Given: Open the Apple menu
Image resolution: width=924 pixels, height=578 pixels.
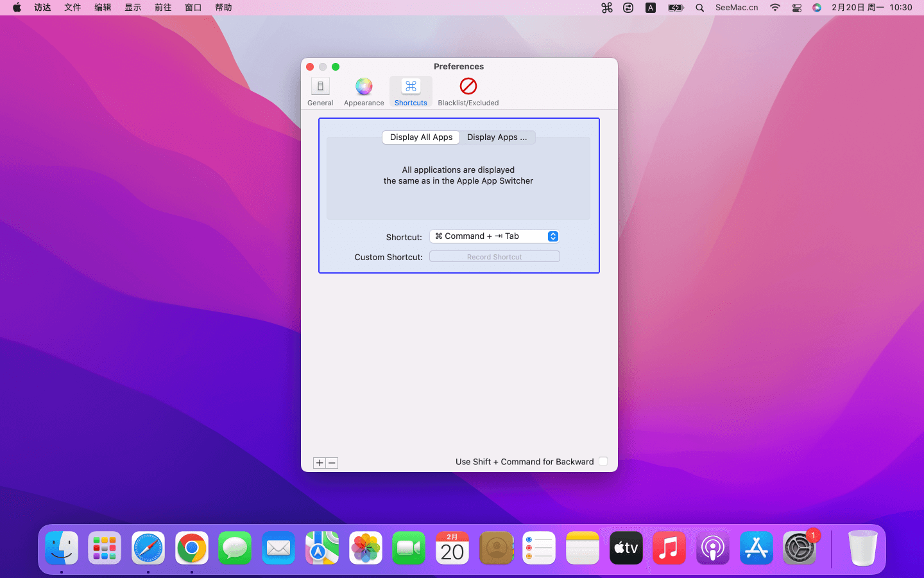Looking at the screenshot, I should click(x=17, y=8).
